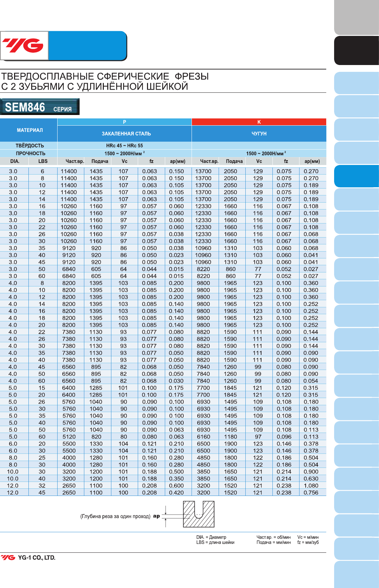The width and height of the screenshot is (379, 588).
Task: Click the ap value 0.630
Action: point(311,478)
